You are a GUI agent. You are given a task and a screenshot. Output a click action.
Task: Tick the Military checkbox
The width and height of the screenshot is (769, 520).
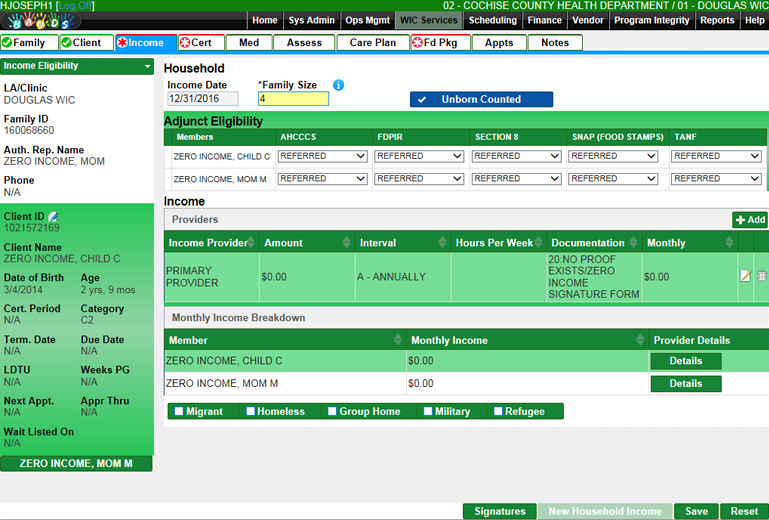tap(428, 411)
